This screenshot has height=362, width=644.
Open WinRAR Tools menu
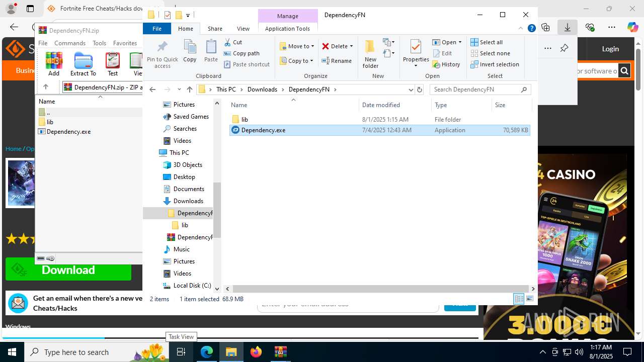click(x=99, y=43)
